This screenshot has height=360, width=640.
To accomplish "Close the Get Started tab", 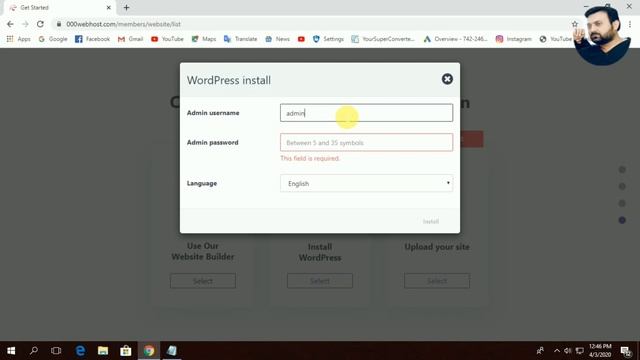I will tap(109, 7).
